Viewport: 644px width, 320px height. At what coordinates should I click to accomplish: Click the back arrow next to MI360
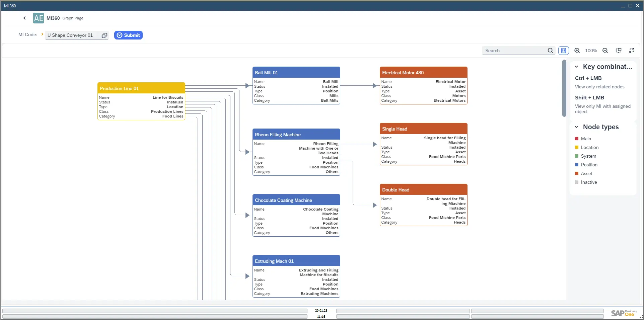[24, 18]
